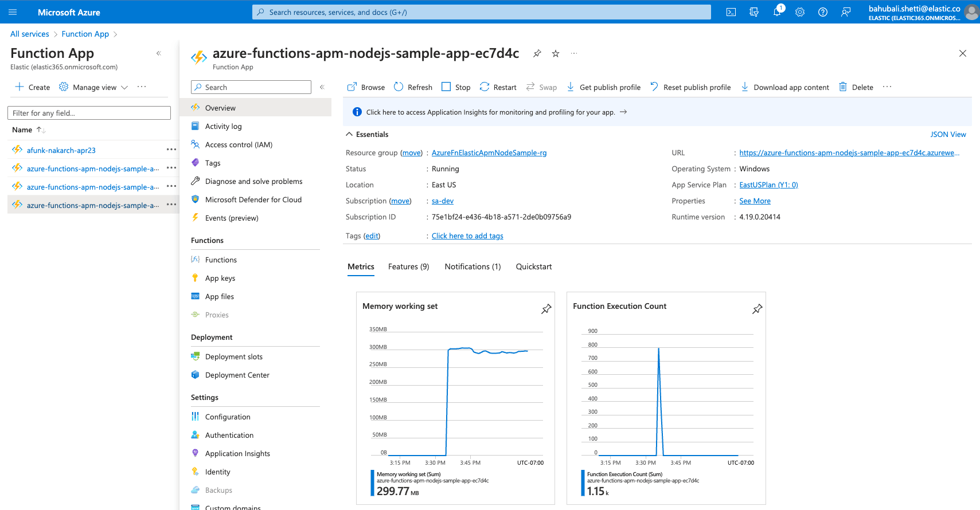Image resolution: width=980 pixels, height=510 pixels.
Task: Favorite this app with star icon
Action: [556, 53]
